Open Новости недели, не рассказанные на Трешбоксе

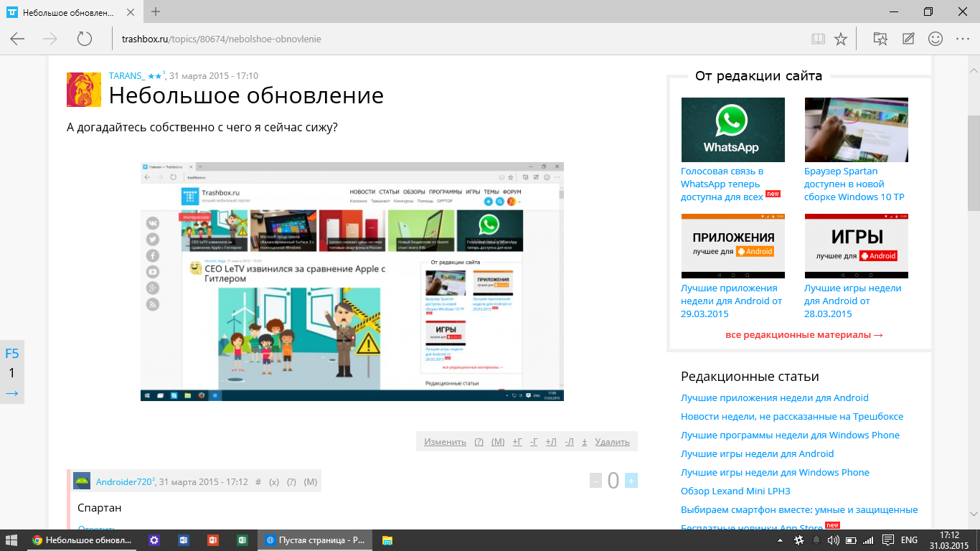(792, 416)
